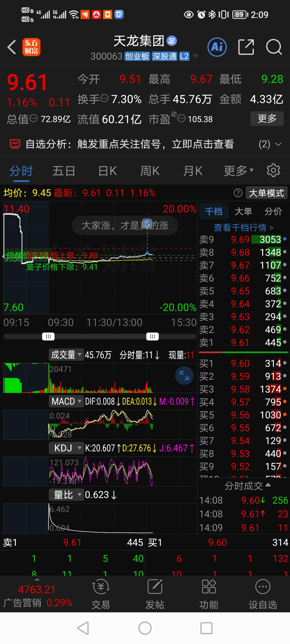
Task: Open the 交易 trade icon
Action: click(x=101, y=587)
